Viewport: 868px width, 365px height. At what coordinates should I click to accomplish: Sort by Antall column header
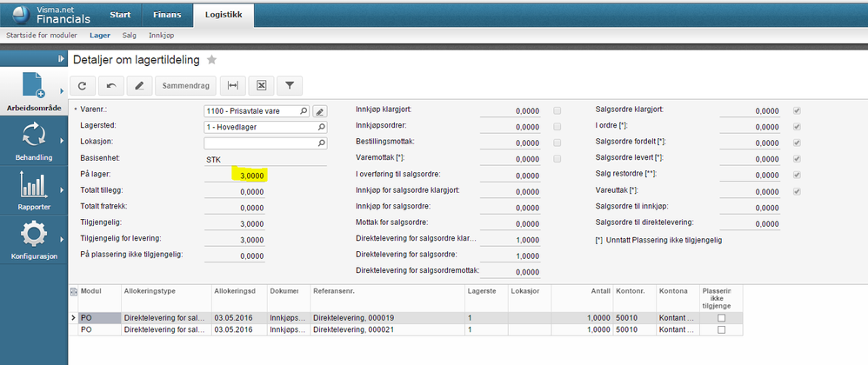pyautogui.click(x=582, y=298)
